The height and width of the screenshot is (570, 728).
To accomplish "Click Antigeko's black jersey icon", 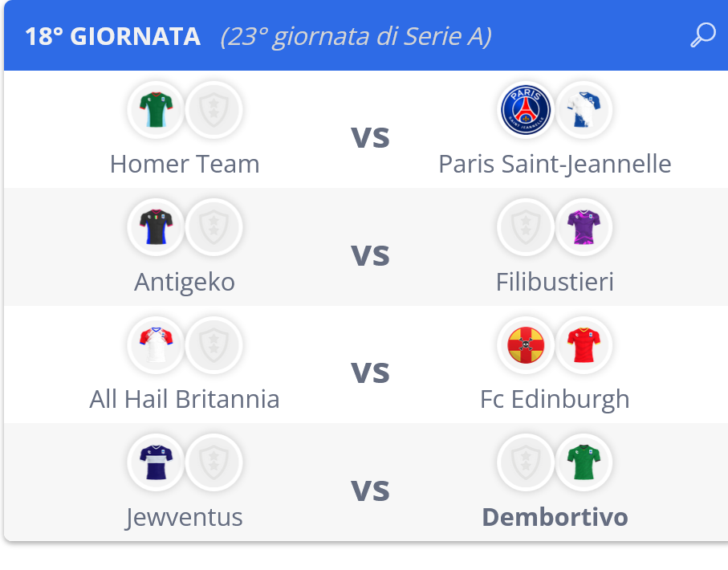I will [156, 227].
